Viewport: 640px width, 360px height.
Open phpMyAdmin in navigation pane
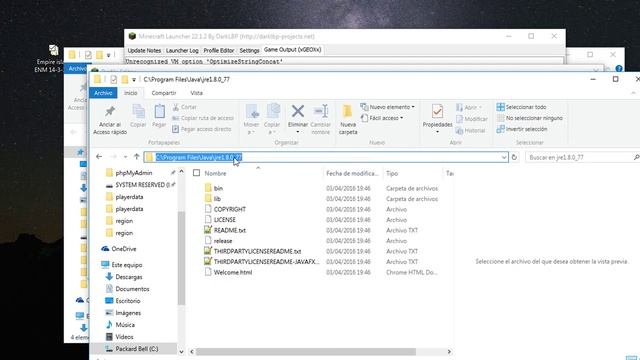133,173
